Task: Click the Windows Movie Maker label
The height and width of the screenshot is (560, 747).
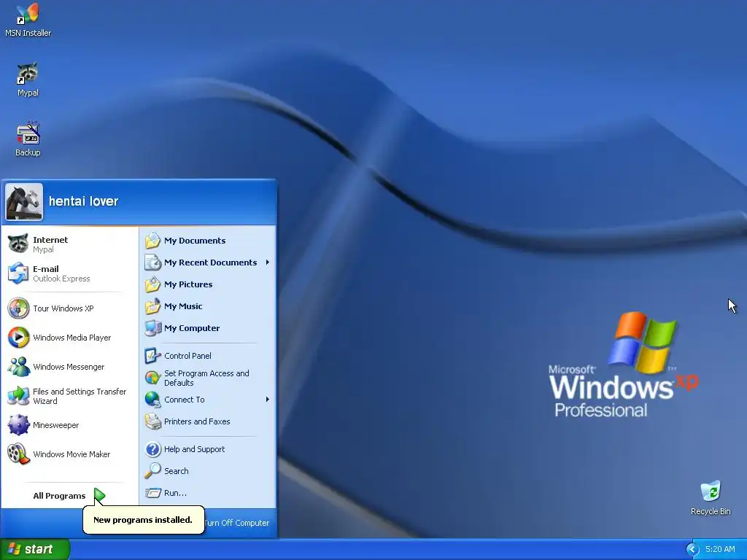Action: coord(71,454)
